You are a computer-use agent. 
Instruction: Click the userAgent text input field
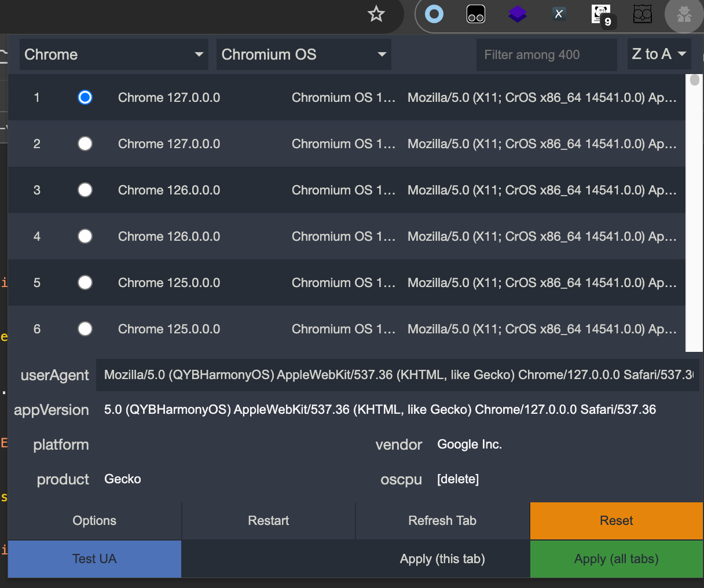(398, 375)
